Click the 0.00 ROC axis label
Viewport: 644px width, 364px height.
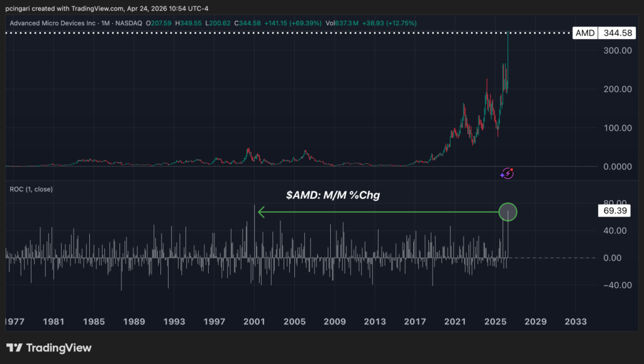(613, 258)
